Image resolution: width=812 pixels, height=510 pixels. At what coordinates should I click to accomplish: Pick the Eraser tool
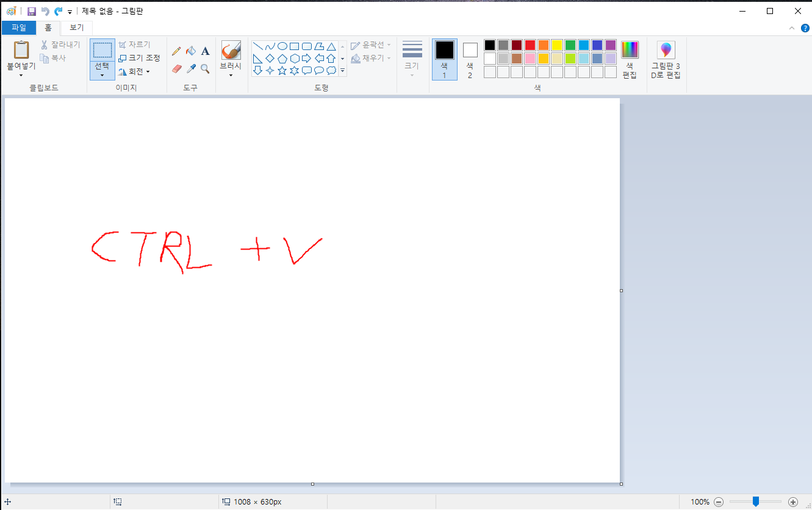click(177, 69)
